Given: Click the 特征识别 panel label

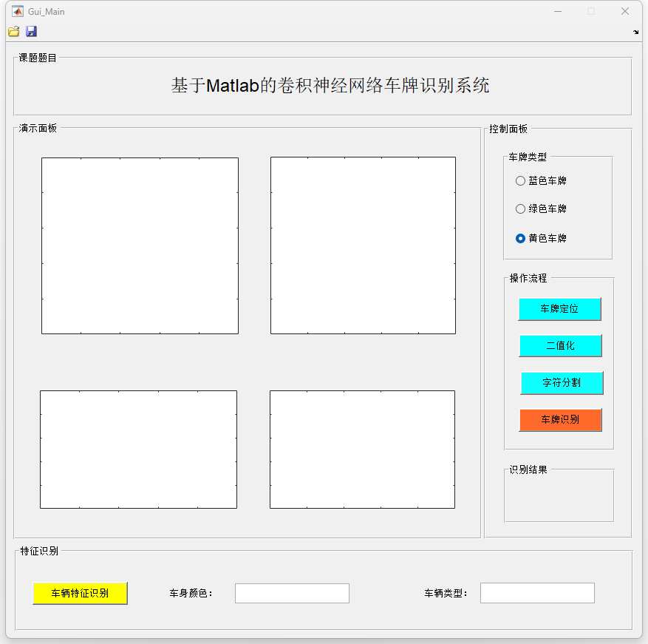Looking at the screenshot, I should click(x=39, y=551).
